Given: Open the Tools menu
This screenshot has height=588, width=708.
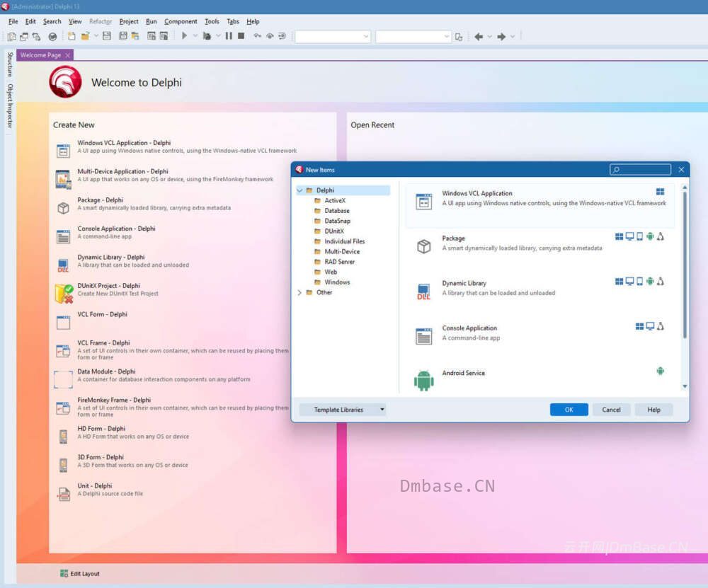Looking at the screenshot, I should tap(212, 21).
